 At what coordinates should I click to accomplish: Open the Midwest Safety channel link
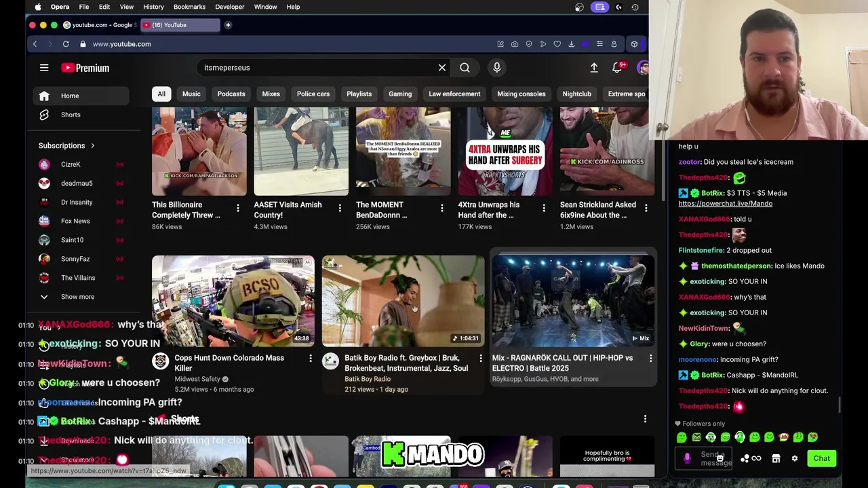click(x=197, y=380)
